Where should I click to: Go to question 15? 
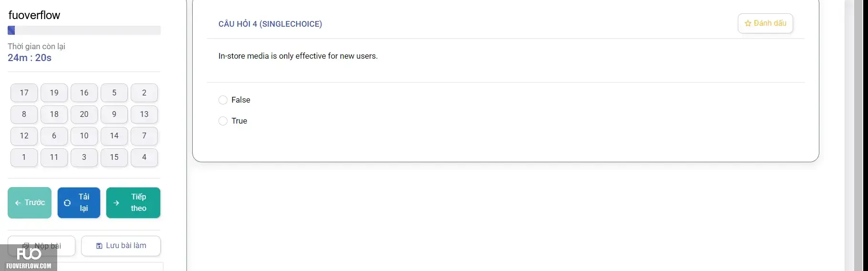pyautogui.click(x=114, y=157)
